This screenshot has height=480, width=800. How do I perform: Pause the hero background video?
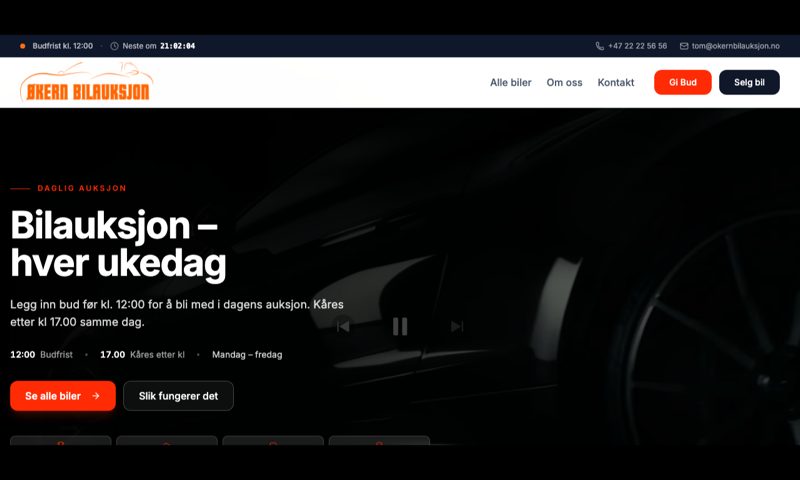[400, 326]
